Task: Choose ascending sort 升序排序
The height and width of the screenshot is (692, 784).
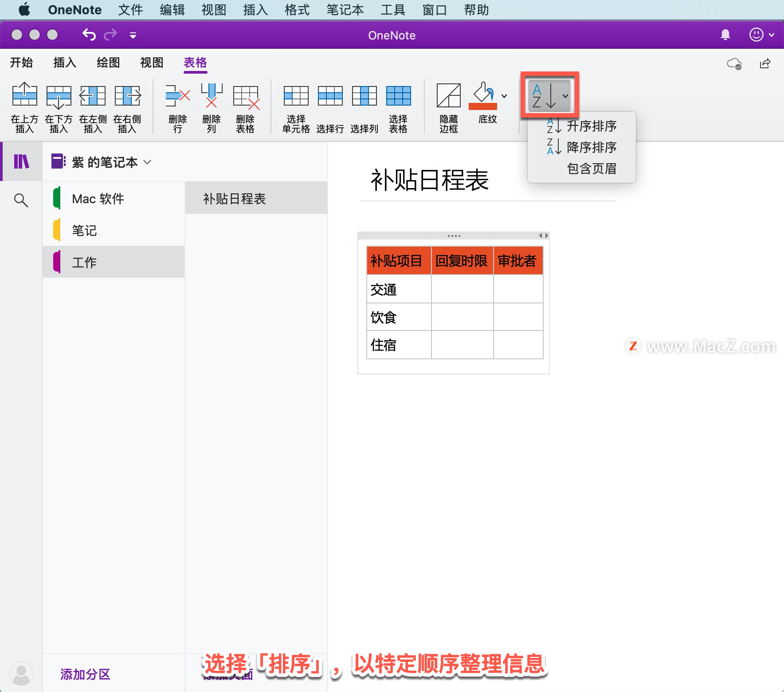Action: (x=582, y=126)
